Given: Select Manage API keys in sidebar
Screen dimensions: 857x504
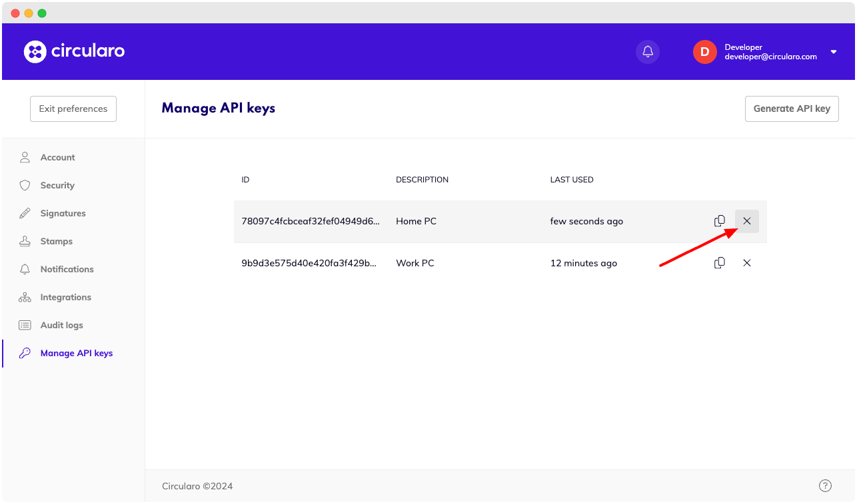Looking at the screenshot, I should (x=75, y=353).
